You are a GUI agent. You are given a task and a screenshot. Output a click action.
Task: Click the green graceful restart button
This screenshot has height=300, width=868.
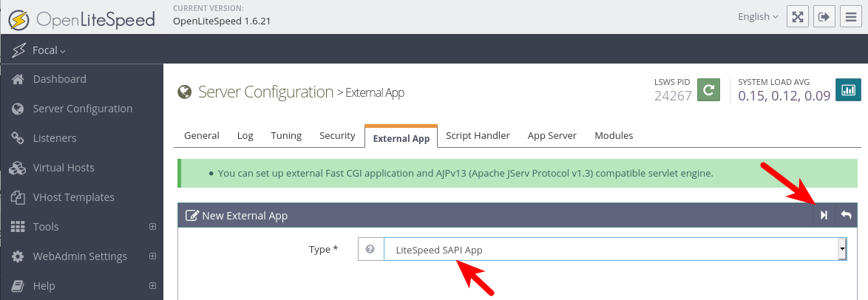click(708, 90)
